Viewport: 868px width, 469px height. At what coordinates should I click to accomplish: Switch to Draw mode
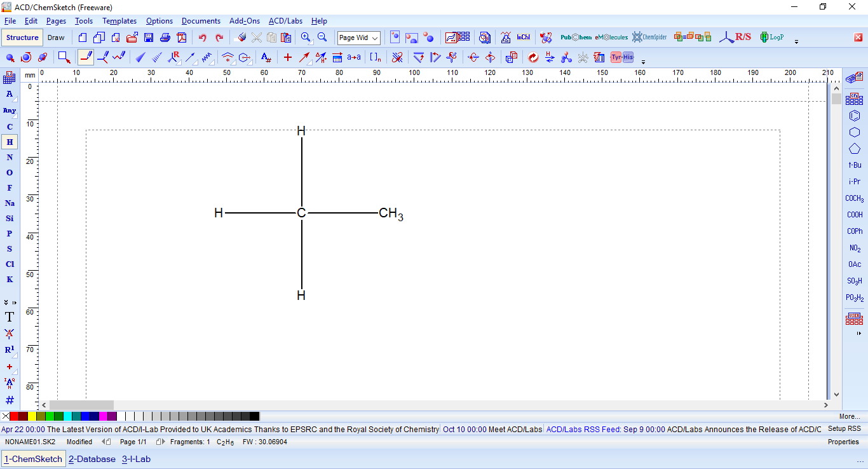56,37
